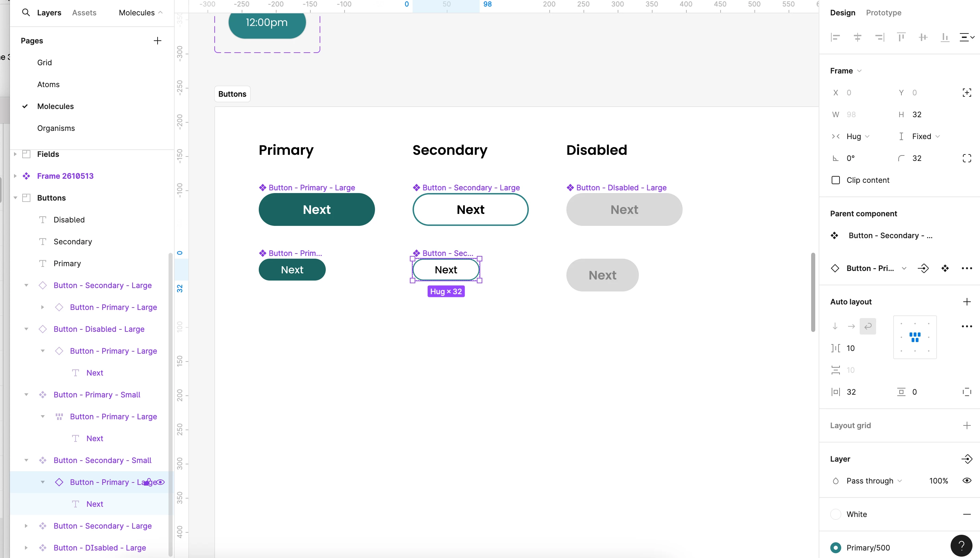The height and width of the screenshot is (558, 980).
Task: Align right edges
Action: point(880,37)
